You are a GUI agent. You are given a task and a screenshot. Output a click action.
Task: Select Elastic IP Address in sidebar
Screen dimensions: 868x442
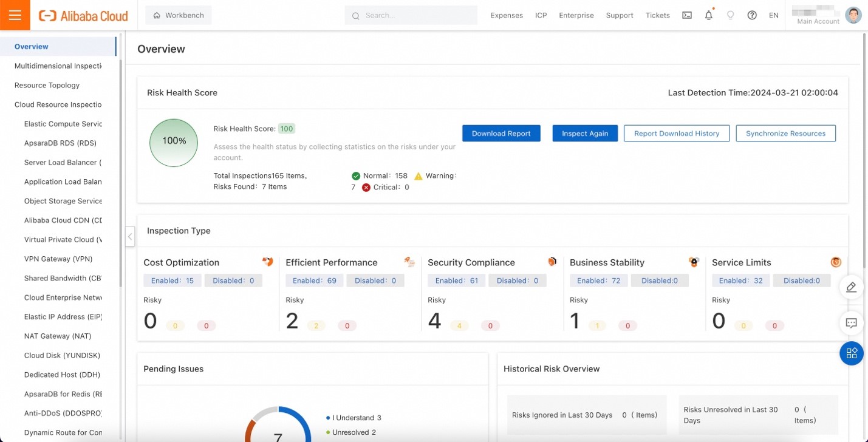click(x=63, y=317)
